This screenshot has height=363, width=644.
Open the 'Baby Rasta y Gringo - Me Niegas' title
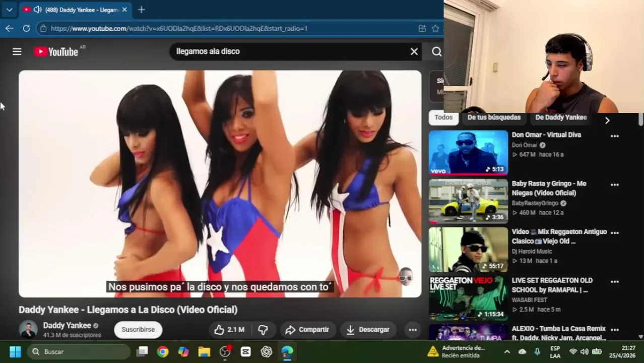point(549,188)
